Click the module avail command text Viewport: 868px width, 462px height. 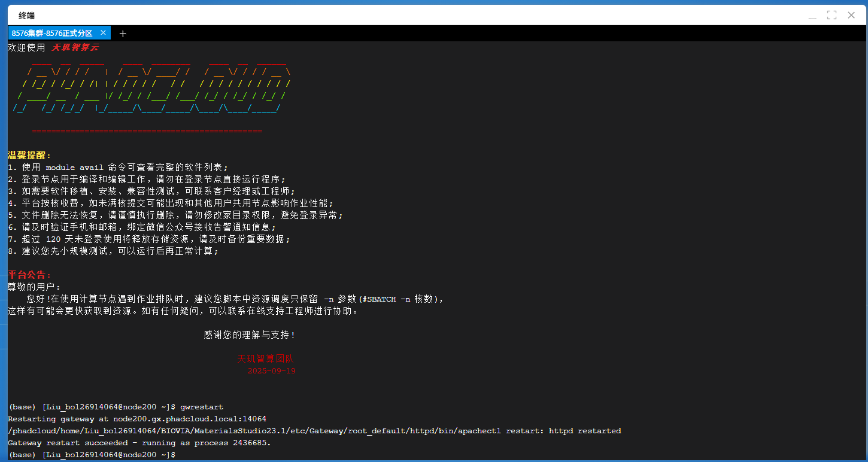coord(75,168)
